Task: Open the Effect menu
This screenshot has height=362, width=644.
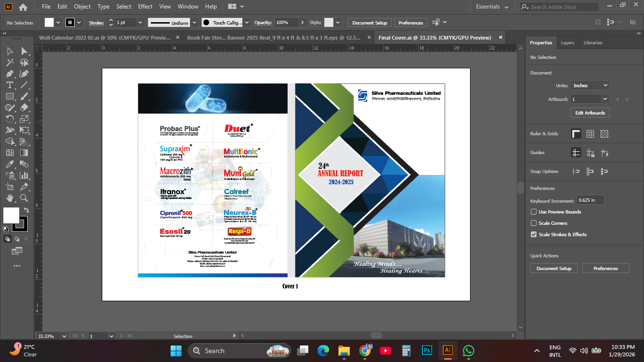Action: pyautogui.click(x=145, y=7)
